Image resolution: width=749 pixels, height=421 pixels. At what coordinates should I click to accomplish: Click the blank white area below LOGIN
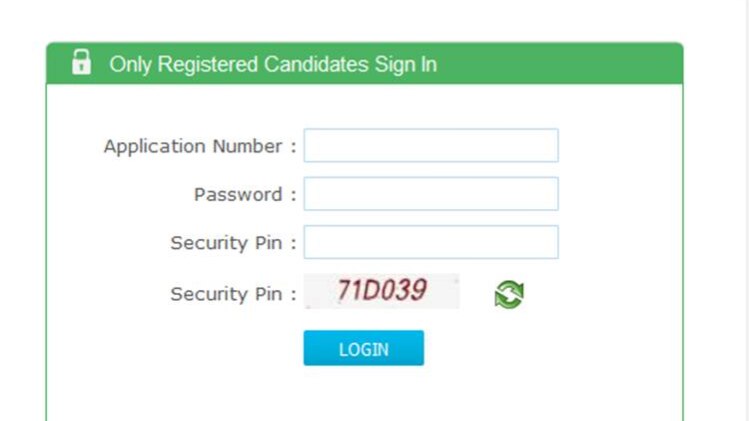[x=364, y=395]
